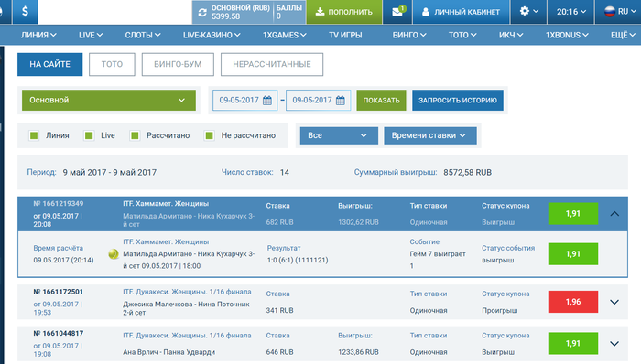
Task: Click the ПОКАЗАТЬ button
Action: (x=382, y=100)
